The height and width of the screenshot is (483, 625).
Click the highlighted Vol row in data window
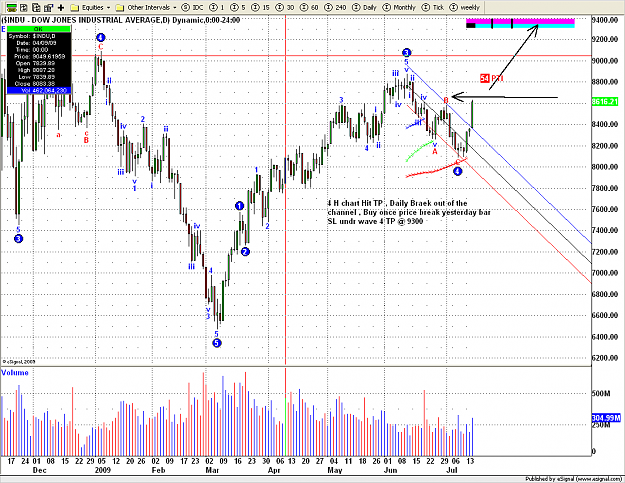click(x=39, y=90)
